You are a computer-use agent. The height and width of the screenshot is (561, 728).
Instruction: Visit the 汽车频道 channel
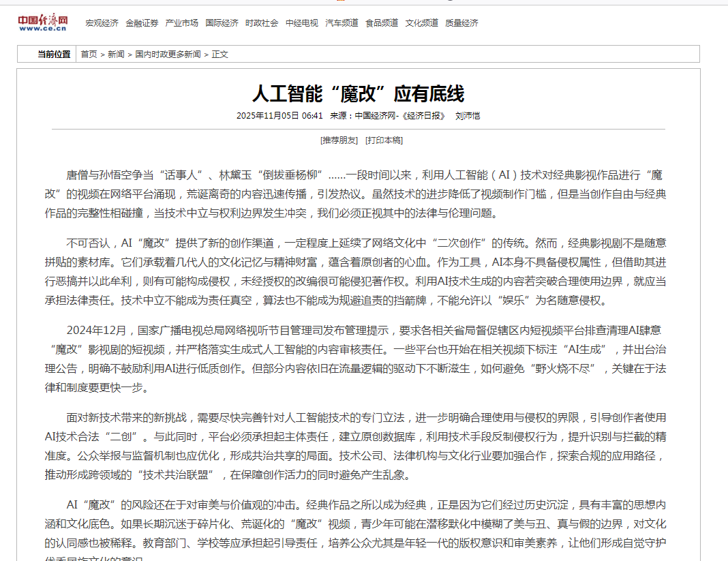(342, 23)
